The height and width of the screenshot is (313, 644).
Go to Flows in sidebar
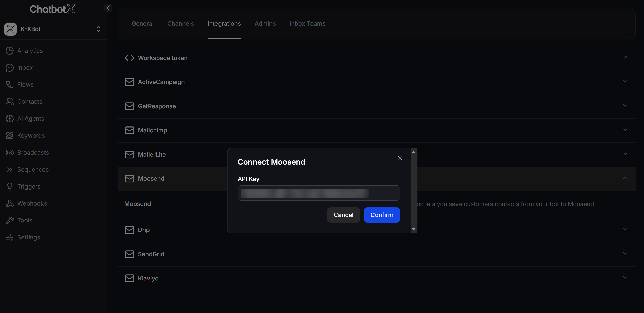point(25,85)
